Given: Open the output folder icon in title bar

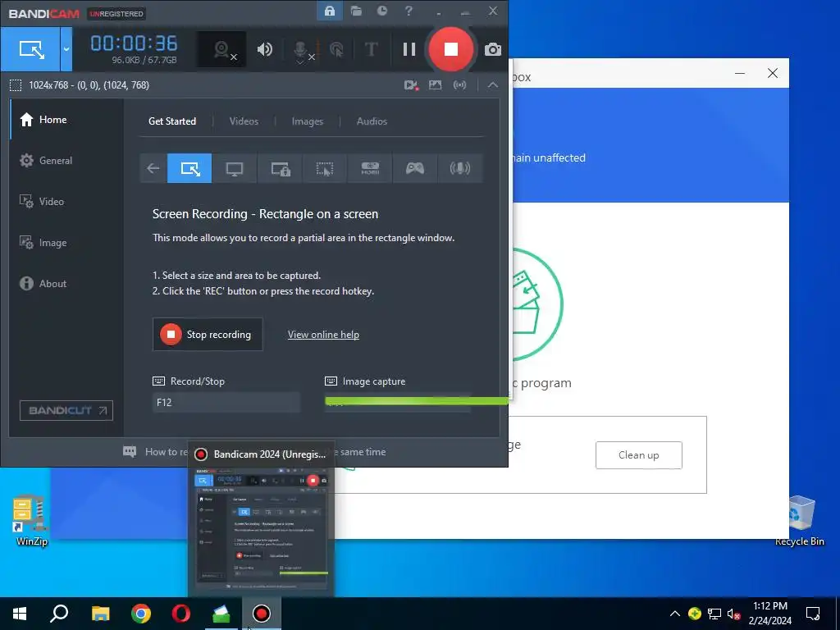Looking at the screenshot, I should click(356, 11).
